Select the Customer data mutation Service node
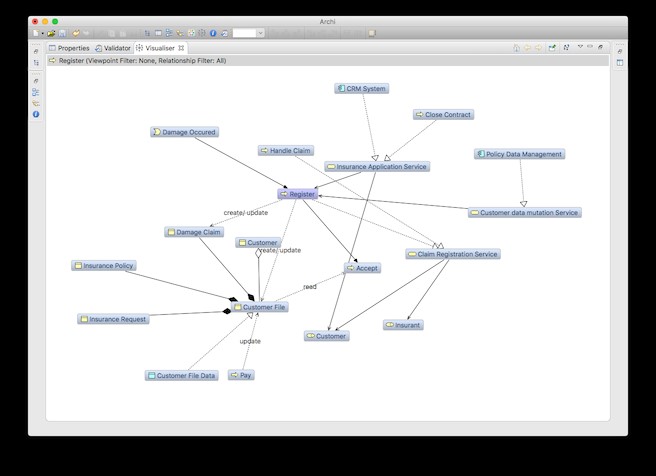The height and width of the screenshot is (476, 656). point(525,212)
